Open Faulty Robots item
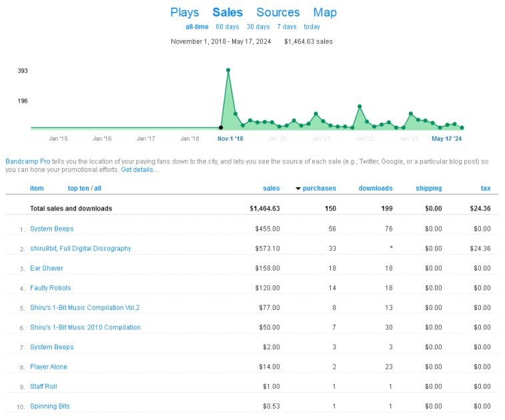The image size is (505, 420). [x=51, y=288]
